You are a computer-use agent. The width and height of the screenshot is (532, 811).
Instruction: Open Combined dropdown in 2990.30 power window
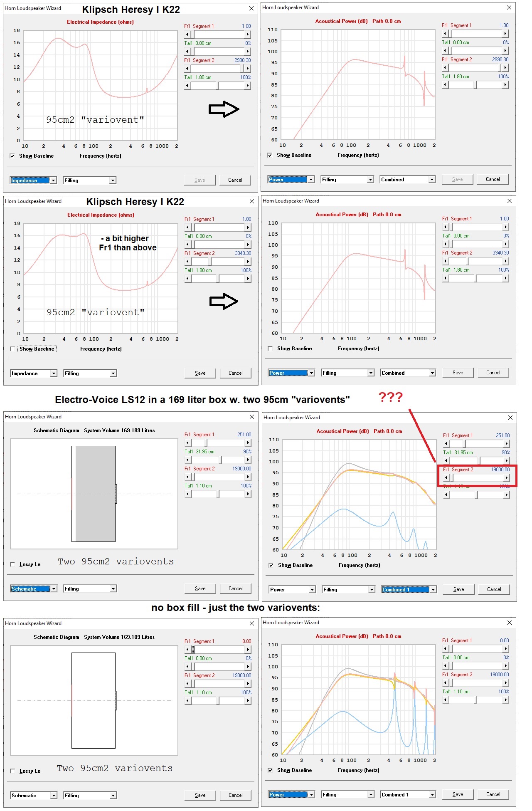coord(408,180)
